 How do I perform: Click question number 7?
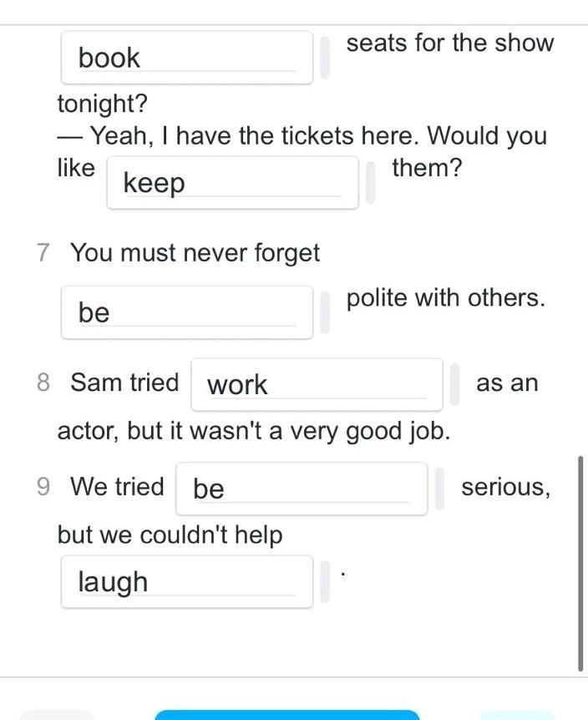pyautogui.click(x=43, y=252)
